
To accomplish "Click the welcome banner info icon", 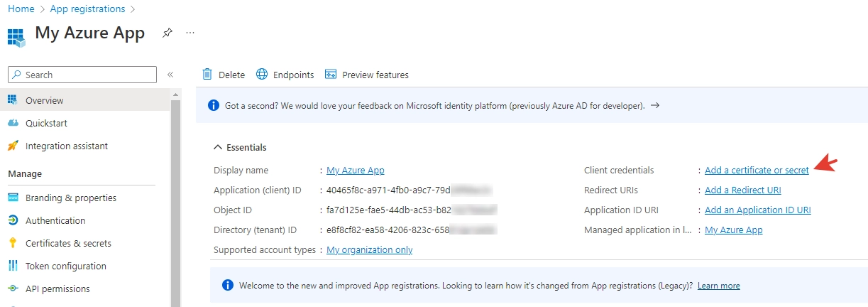I will [228, 285].
